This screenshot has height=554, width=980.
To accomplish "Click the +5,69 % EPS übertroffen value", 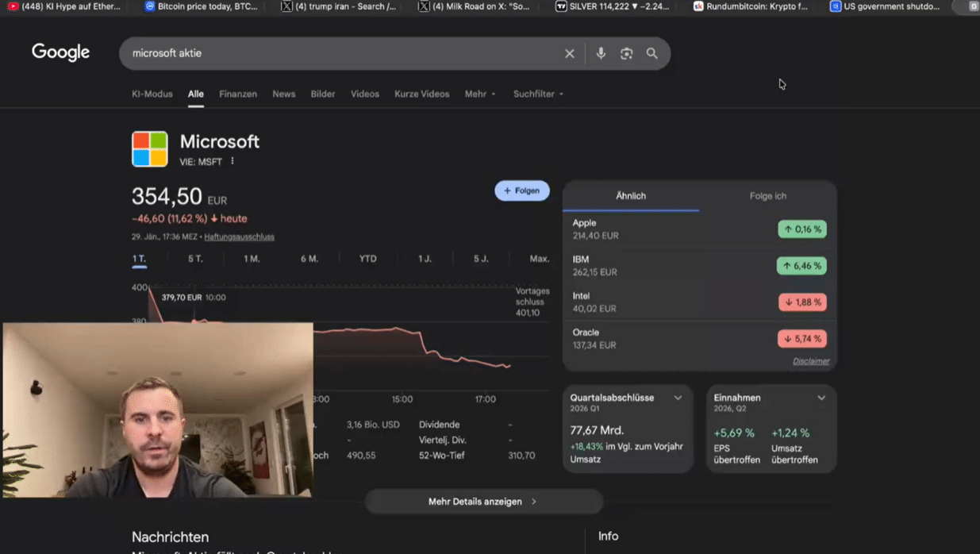I will [x=734, y=433].
